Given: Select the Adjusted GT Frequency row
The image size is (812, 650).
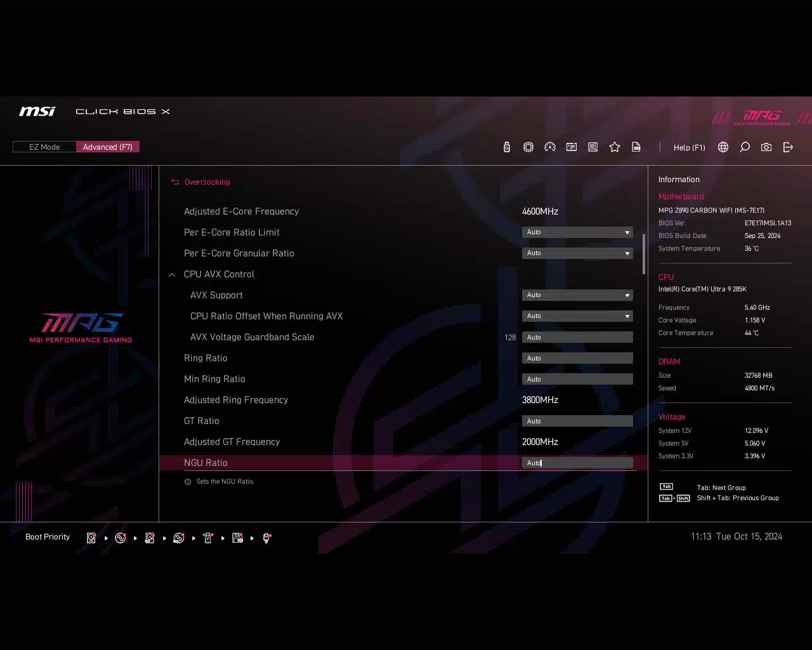Looking at the screenshot, I should pos(403,442).
